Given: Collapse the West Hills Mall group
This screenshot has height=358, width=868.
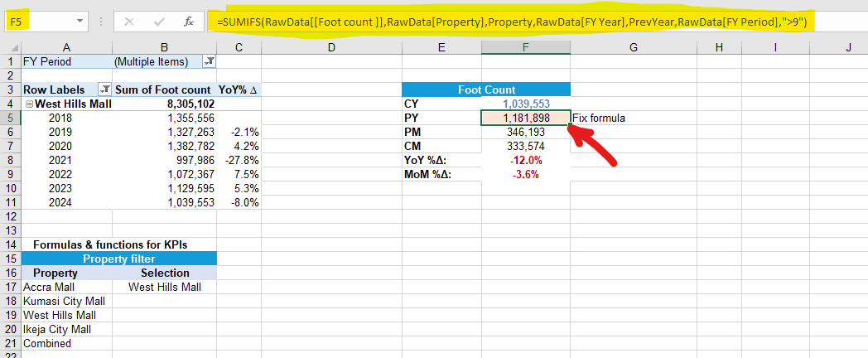Looking at the screenshot, I should coord(29,104).
